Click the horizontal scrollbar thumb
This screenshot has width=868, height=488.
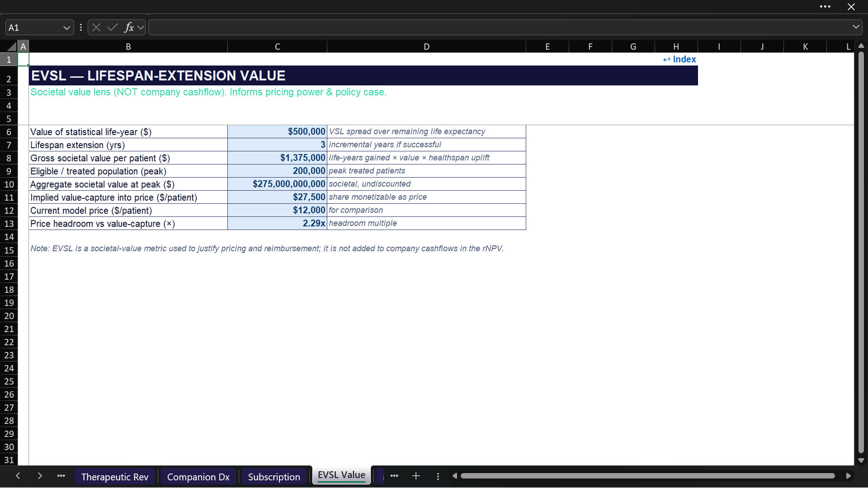click(x=647, y=476)
